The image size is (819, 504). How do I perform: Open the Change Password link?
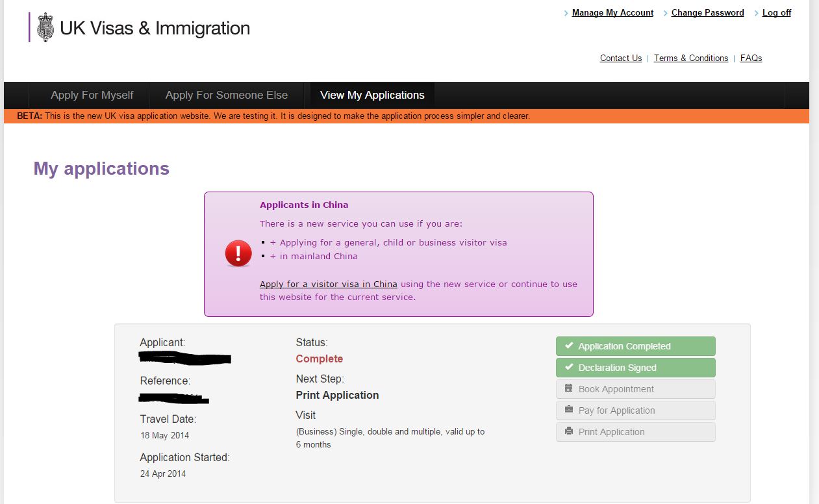click(707, 12)
